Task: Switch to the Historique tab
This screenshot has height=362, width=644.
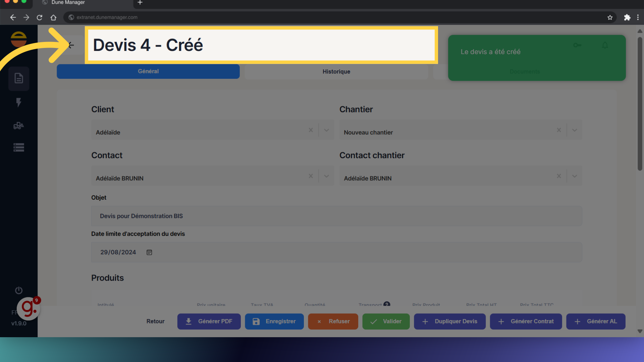Action: click(x=336, y=72)
